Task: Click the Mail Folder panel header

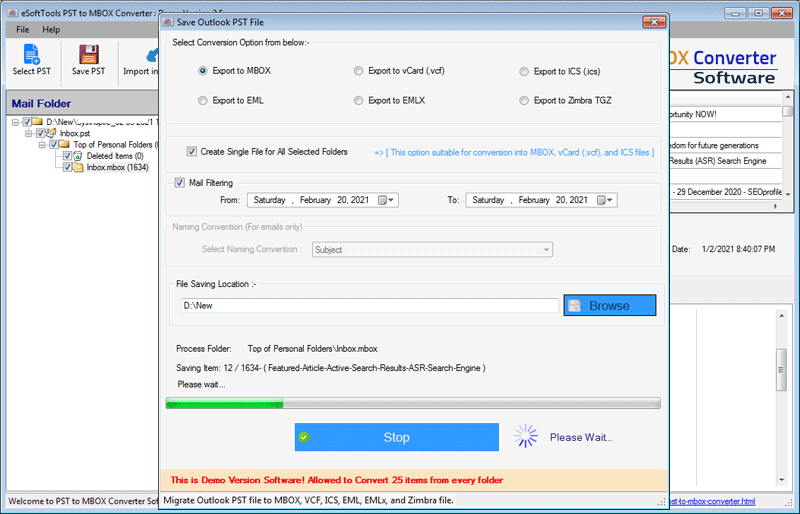Action: coord(83,104)
